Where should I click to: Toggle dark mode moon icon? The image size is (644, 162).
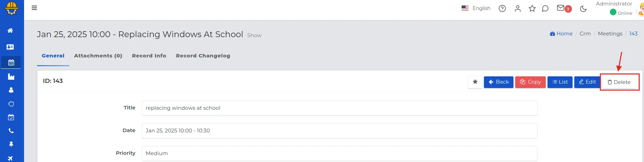[583, 9]
